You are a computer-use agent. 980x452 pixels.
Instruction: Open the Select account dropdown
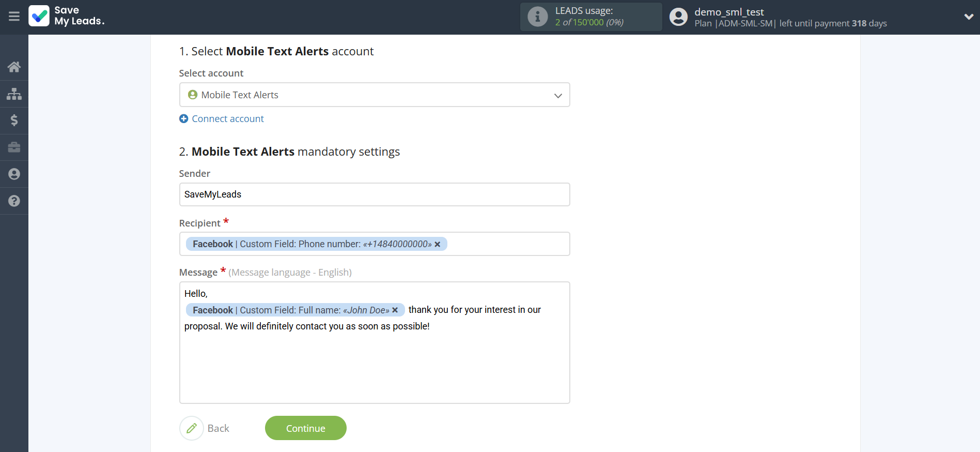point(375,95)
